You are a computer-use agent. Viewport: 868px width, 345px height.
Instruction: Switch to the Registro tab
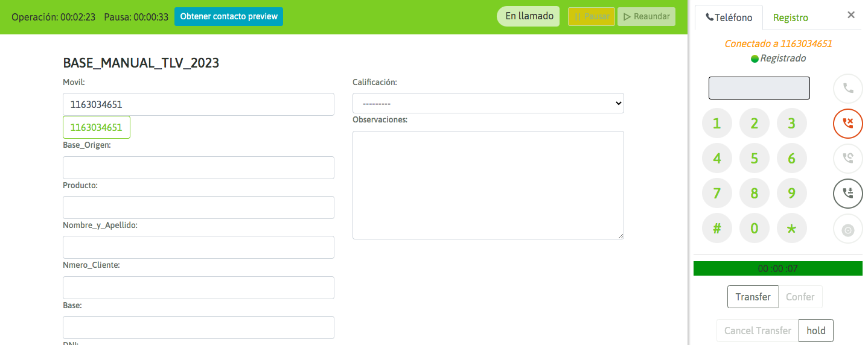(790, 17)
